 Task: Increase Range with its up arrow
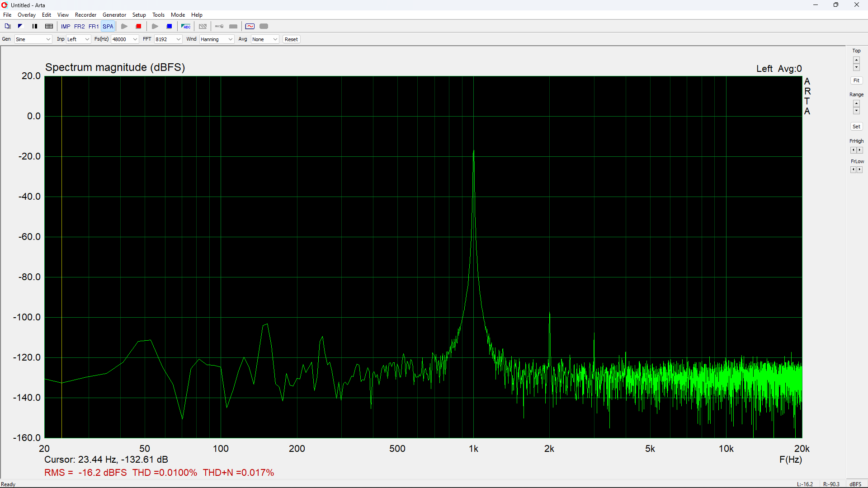tap(856, 103)
